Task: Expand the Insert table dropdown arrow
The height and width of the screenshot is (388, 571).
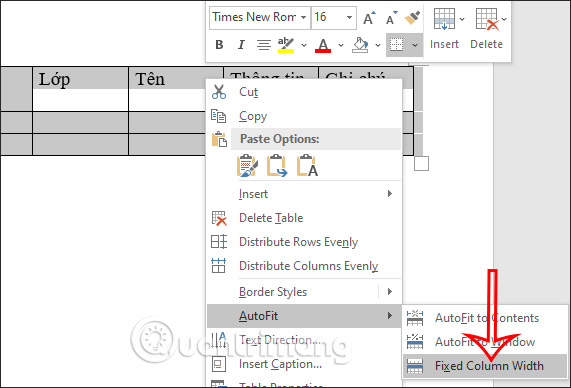Action: tap(462, 19)
